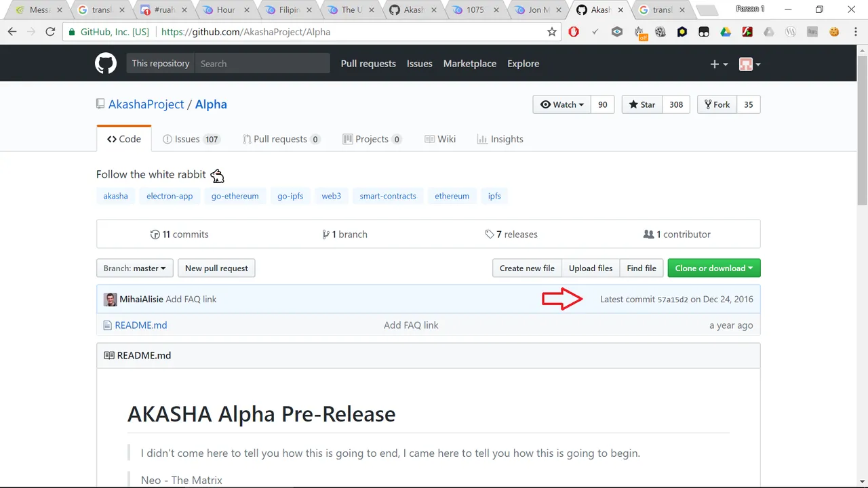Image resolution: width=868 pixels, height=488 pixels.
Task: View the 1 branch list
Action: pos(345,235)
